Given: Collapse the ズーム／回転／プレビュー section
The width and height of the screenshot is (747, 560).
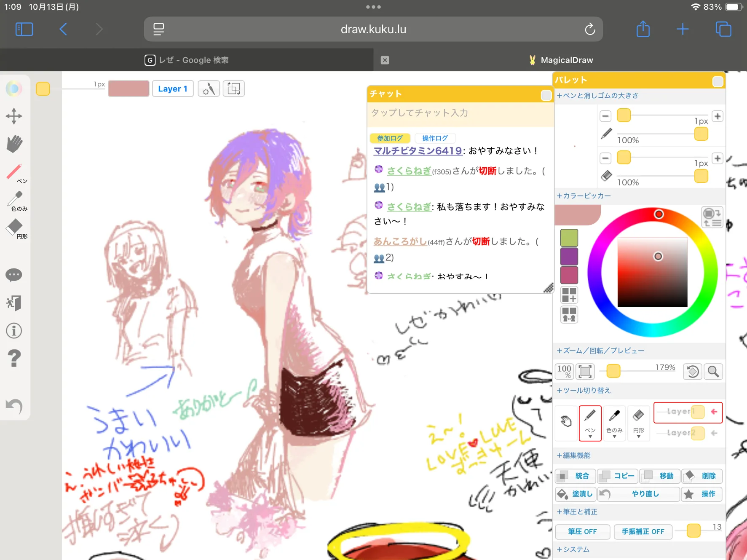Looking at the screenshot, I should (x=600, y=351).
